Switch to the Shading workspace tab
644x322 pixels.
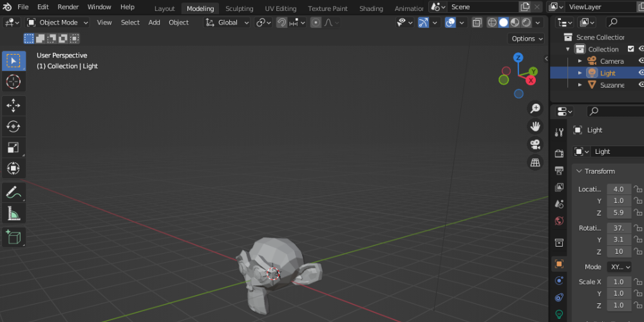pyautogui.click(x=371, y=8)
